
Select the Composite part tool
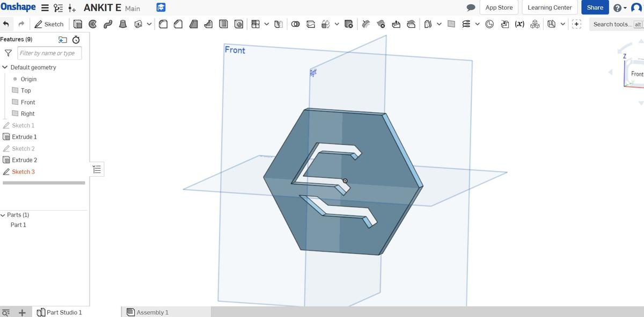[535, 24]
